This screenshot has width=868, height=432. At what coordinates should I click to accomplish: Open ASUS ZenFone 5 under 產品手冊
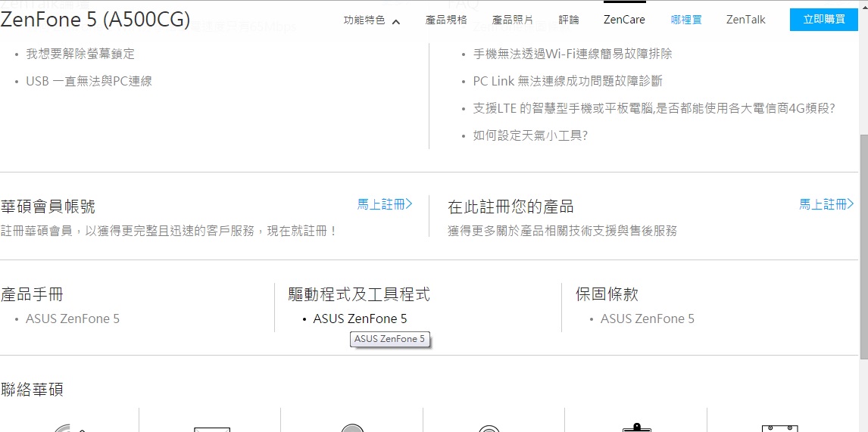[x=73, y=319]
